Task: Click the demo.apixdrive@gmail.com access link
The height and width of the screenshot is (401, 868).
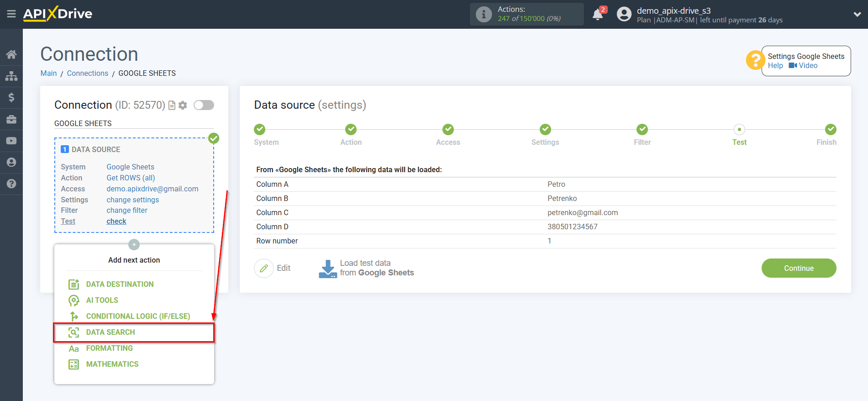Action: point(153,189)
